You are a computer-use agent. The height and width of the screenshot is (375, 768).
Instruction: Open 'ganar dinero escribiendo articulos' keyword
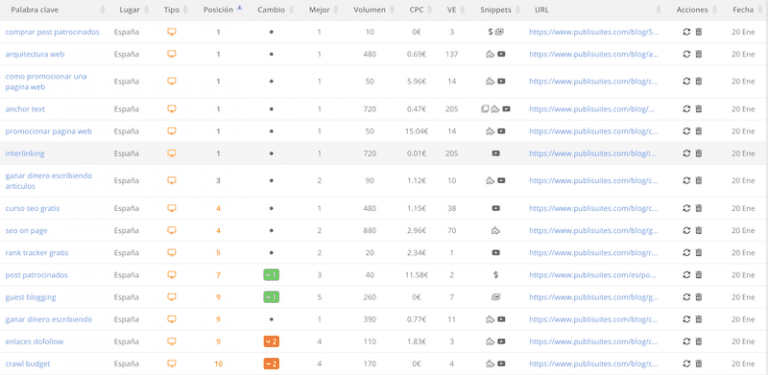[48, 181]
